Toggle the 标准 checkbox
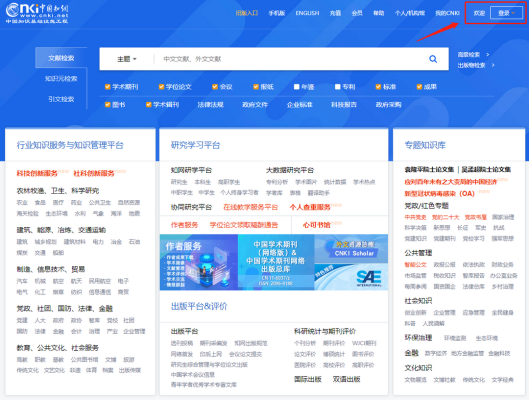 379,87
